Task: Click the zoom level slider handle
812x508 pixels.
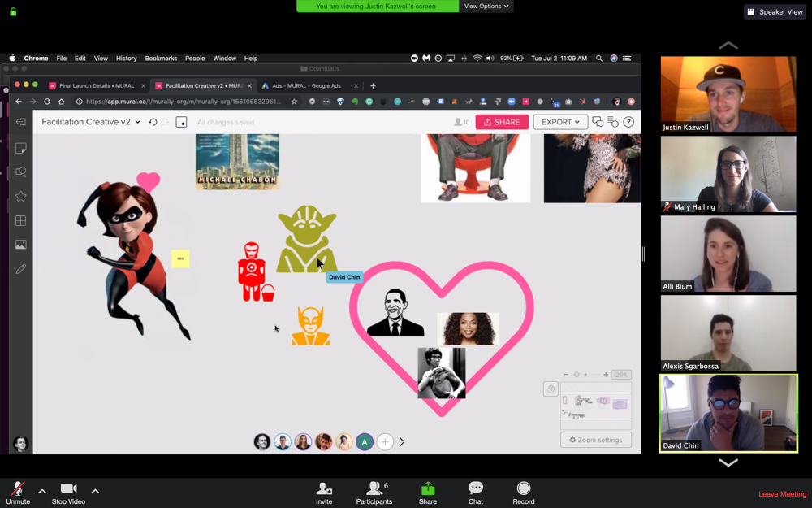Action: [577, 374]
